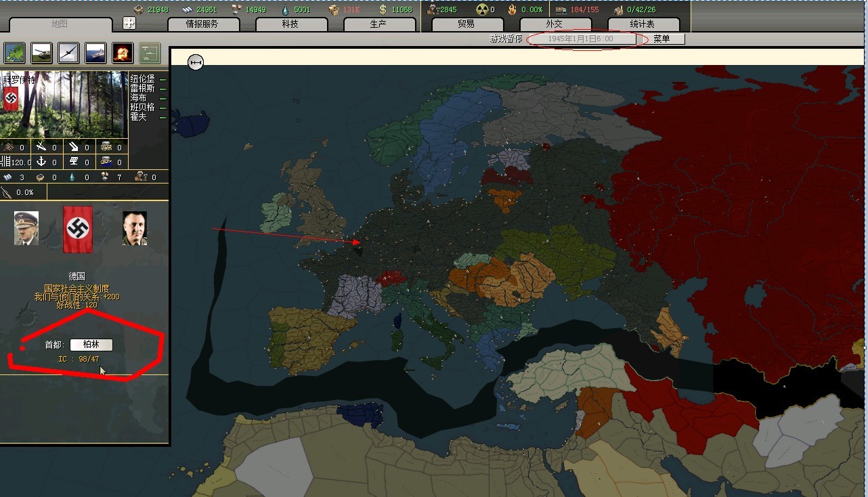Open the 情报服务 intelligence tab

pos(203,24)
